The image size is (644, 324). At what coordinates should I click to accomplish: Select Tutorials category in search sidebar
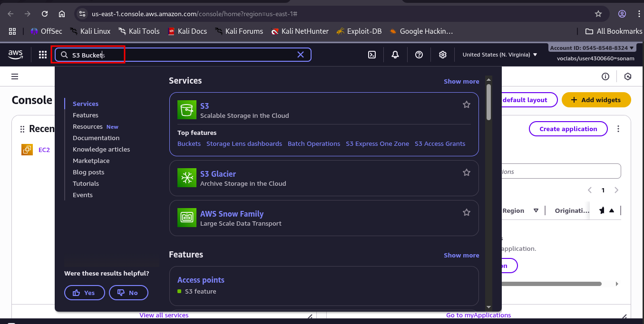point(86,183)
